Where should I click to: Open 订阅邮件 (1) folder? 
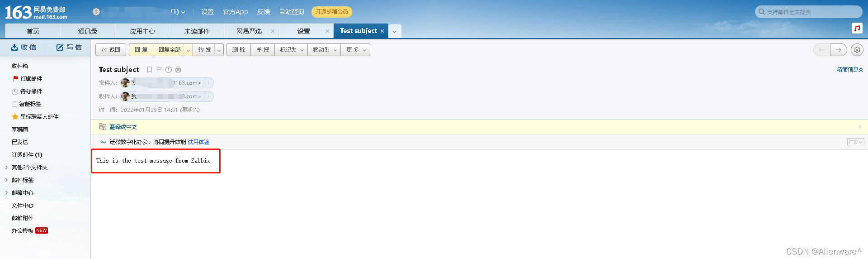click(27, 155)
